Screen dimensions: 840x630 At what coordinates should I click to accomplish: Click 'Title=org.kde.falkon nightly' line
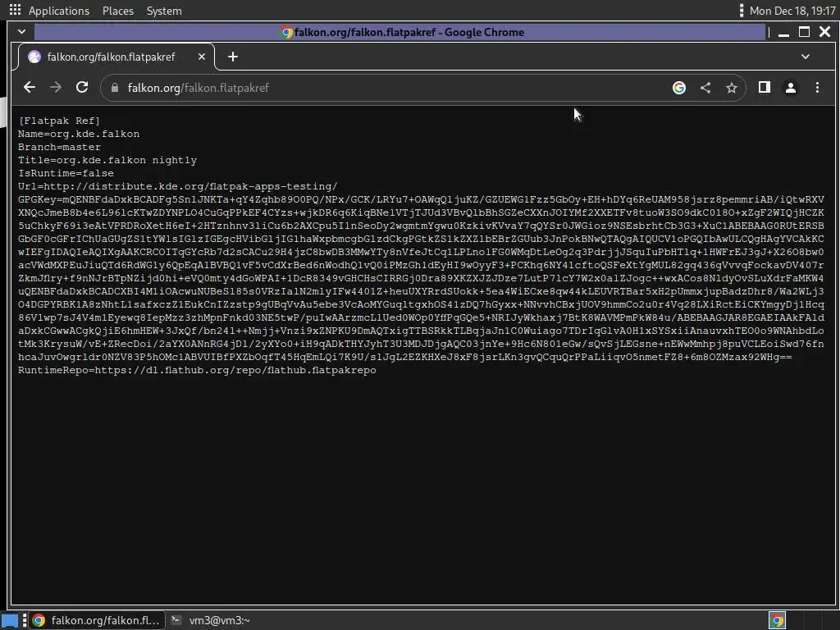tap(107, 160)
